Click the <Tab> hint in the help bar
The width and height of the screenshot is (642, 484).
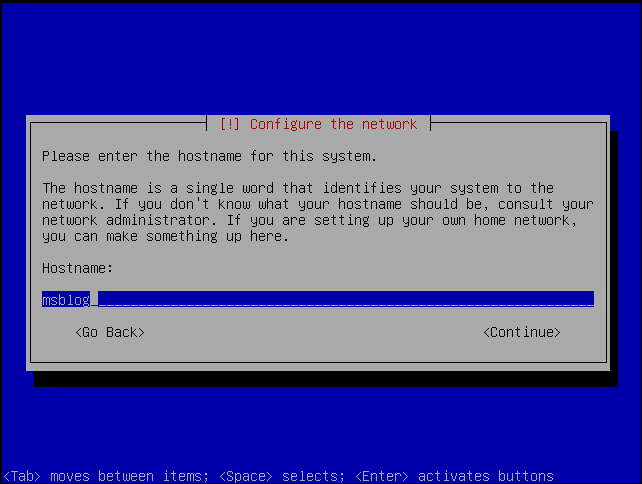22,476
